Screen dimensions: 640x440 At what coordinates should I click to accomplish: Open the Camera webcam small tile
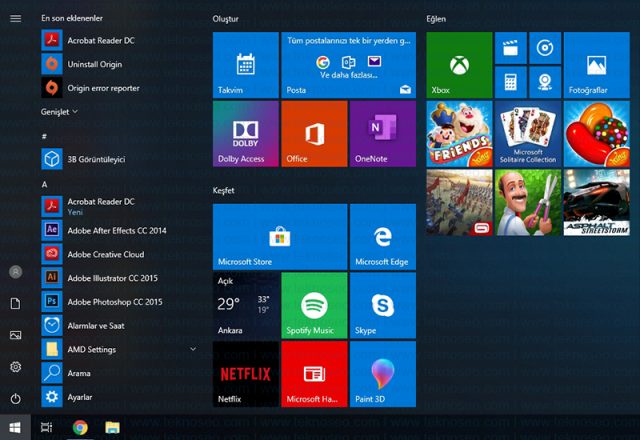pos(545,82)
